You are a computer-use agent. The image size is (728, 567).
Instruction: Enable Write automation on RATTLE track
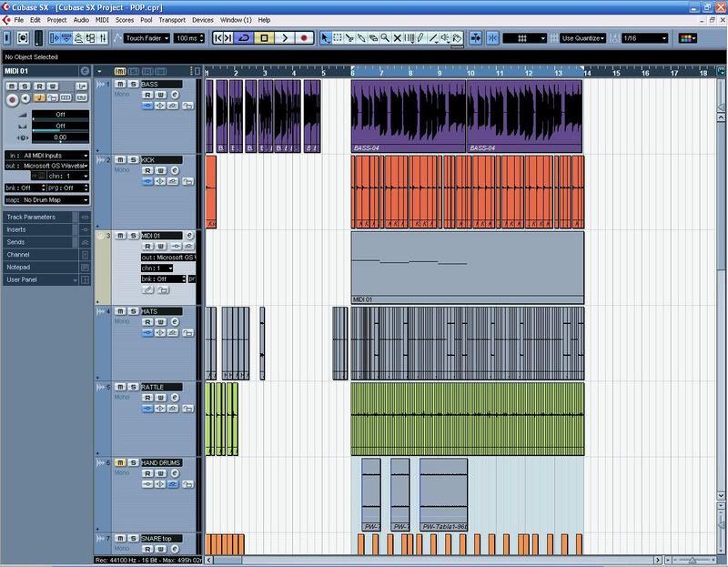[161, 398]
